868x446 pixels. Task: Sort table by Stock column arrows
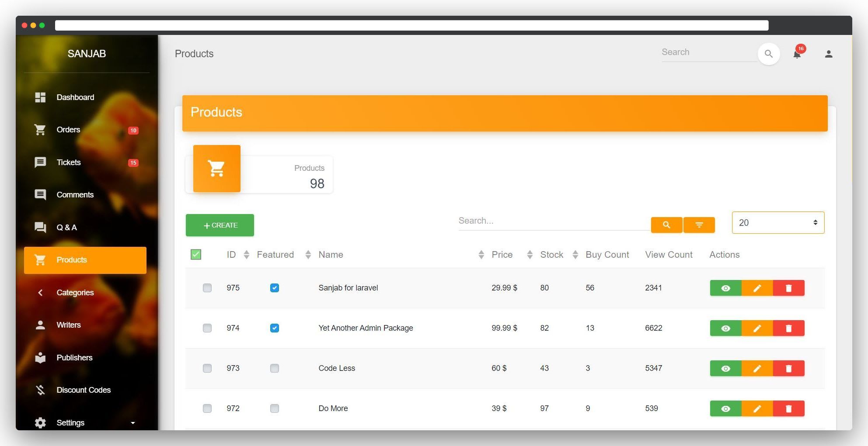point(575,255)
